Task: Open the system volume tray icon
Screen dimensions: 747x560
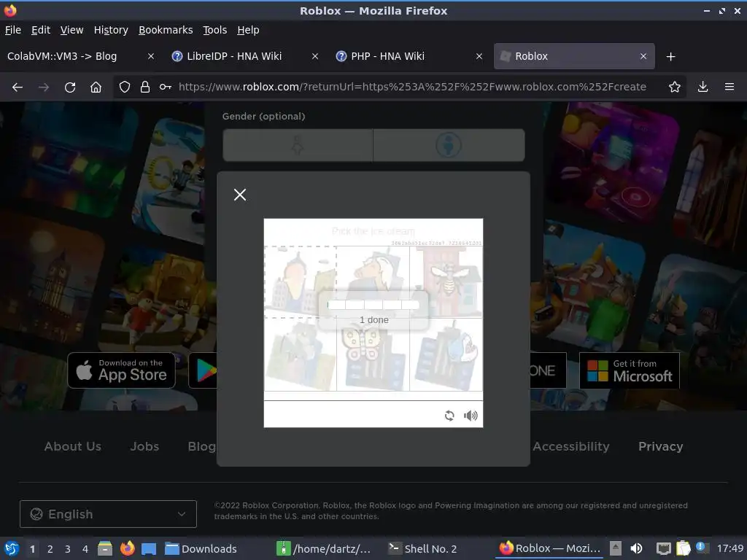Action: coord(636,548)
